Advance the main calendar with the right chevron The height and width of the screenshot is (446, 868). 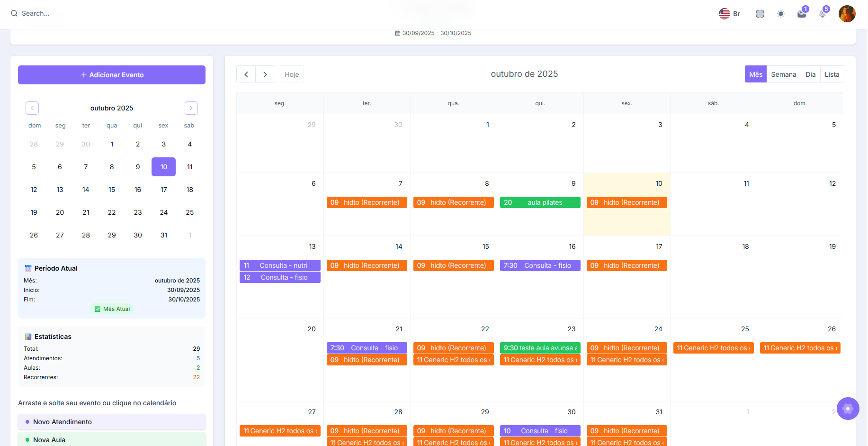pos(265,74)
